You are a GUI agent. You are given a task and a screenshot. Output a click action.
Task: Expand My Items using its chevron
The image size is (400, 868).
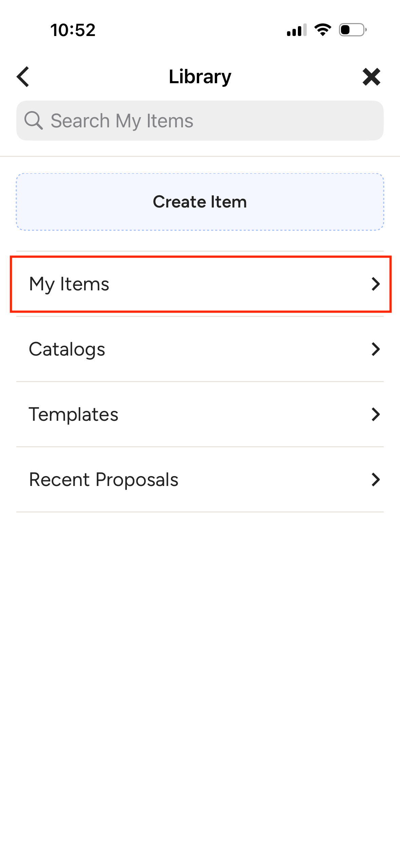tap(375, 284)
